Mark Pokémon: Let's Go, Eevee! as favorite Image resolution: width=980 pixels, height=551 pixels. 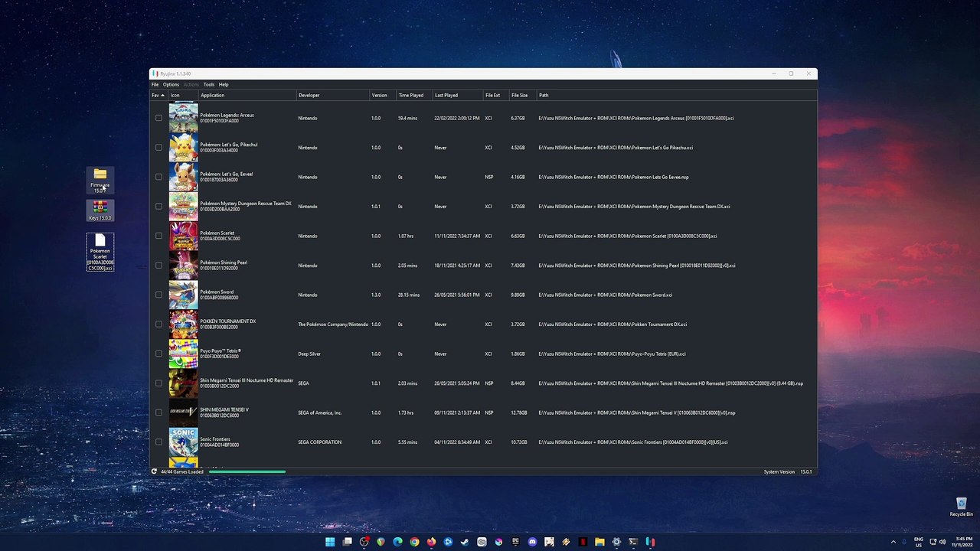pos(158,177)
